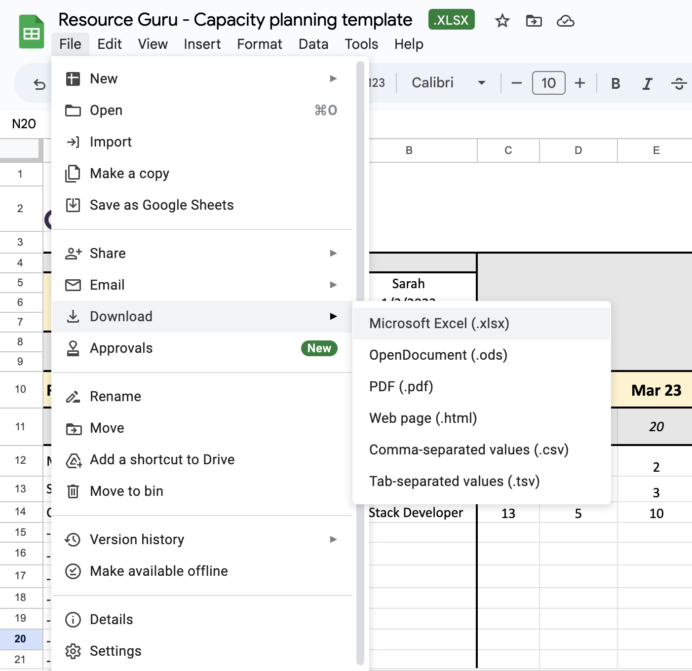Choose Import from File menu

tap(203, 142)
